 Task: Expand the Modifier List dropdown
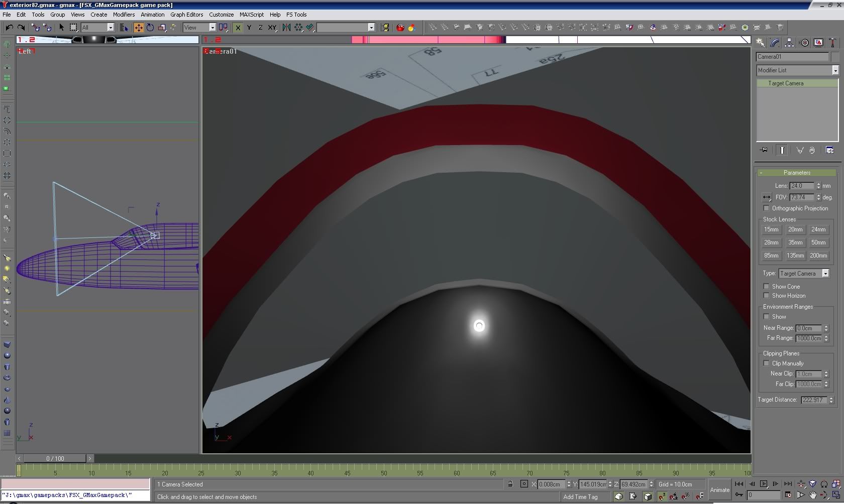click(835, 70)
